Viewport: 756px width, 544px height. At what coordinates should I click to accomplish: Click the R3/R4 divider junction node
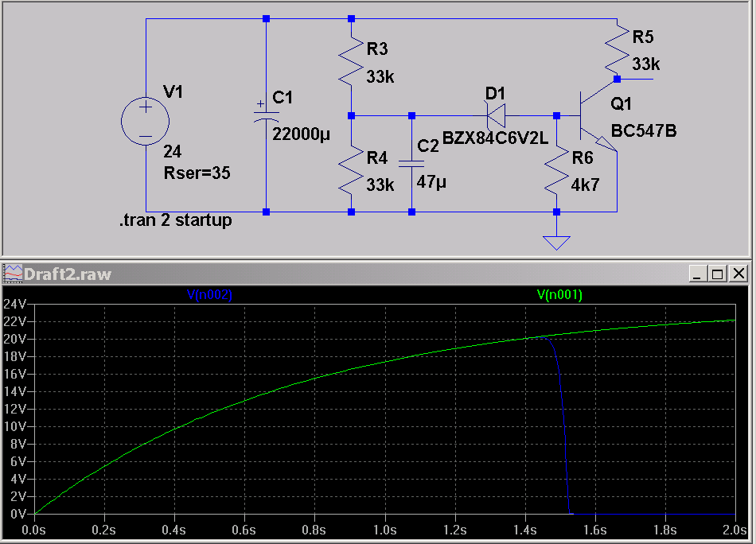pyautogui.click(x=351, y=115)
